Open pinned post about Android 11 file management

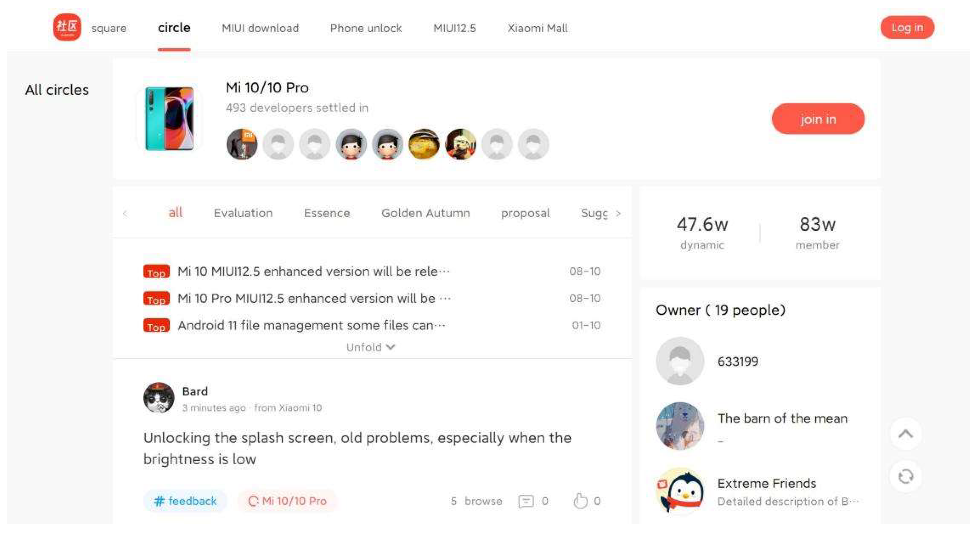pos(311,325)
